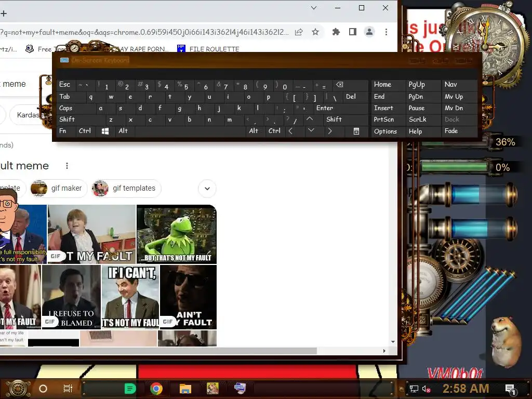
Task: Click the Chrome share page icon
Action: tap(299, 32)
